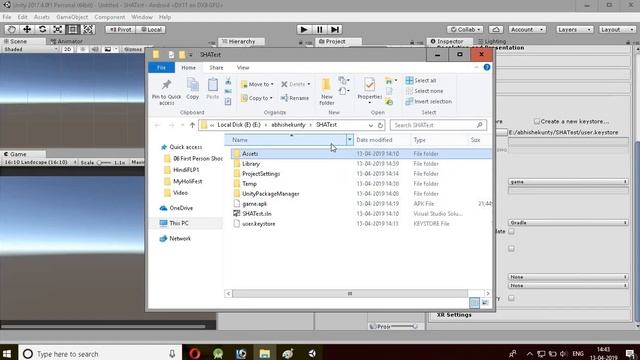This screenshot has height=360, width=640.
Task: Switch to the Lighting tab
Action: [x=492, y=42]
